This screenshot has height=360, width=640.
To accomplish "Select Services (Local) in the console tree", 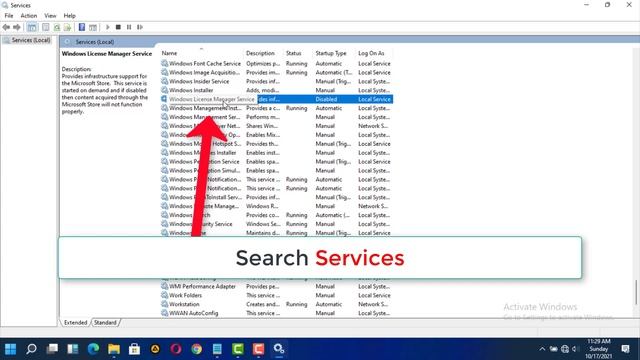I will pos(31,40).
